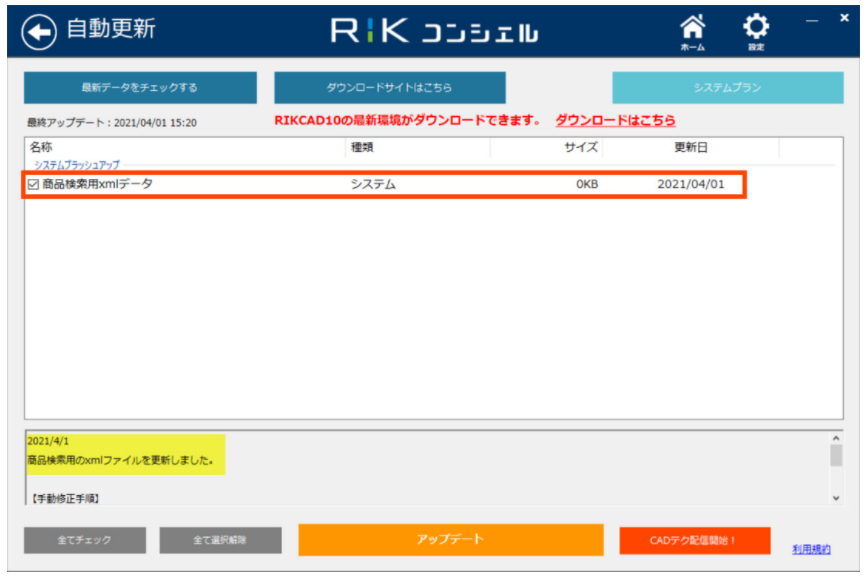Open the 利用規約 link

[811, 549]
